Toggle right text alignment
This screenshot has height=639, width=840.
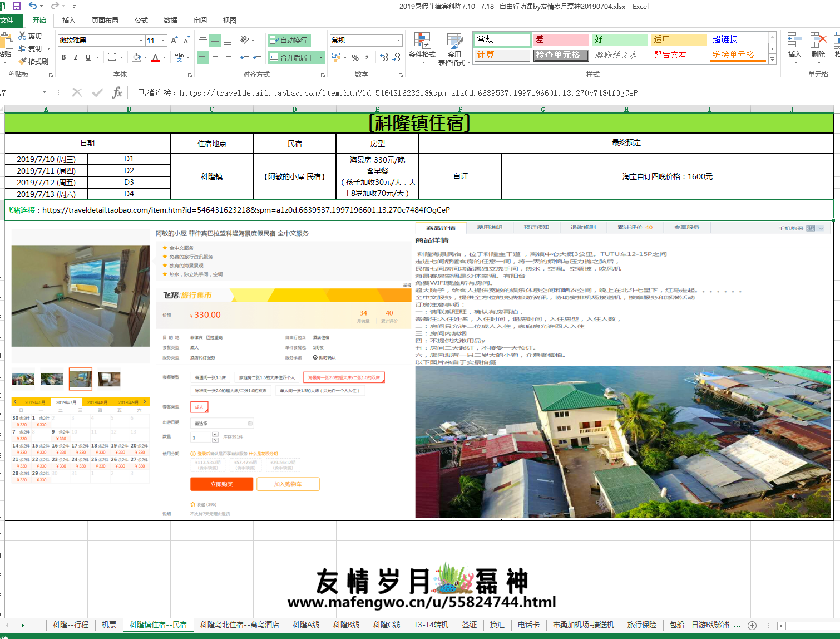[228, 57]
